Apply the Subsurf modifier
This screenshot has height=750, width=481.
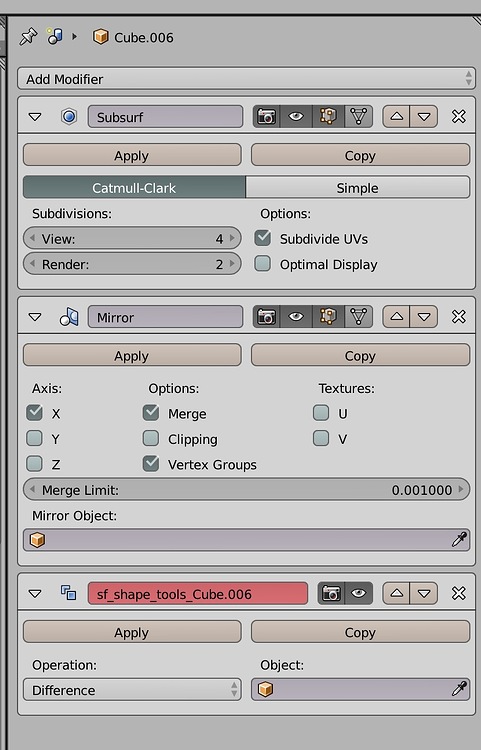tap(132, 155)
